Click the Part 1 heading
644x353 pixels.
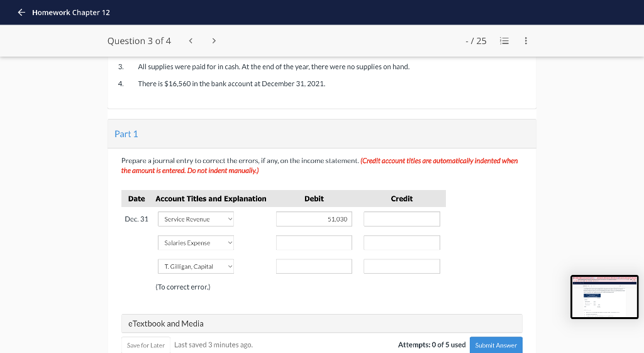point(126,134)
